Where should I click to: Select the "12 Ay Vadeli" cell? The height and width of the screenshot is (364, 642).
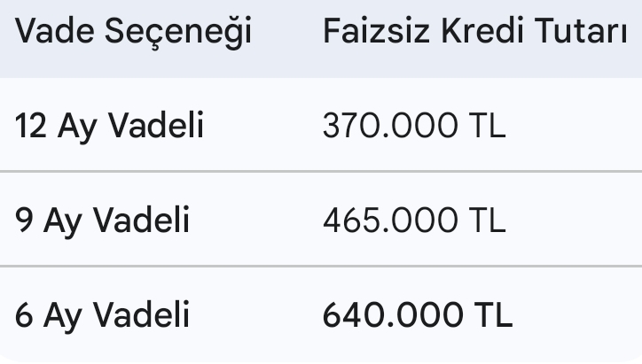(110, 127)
